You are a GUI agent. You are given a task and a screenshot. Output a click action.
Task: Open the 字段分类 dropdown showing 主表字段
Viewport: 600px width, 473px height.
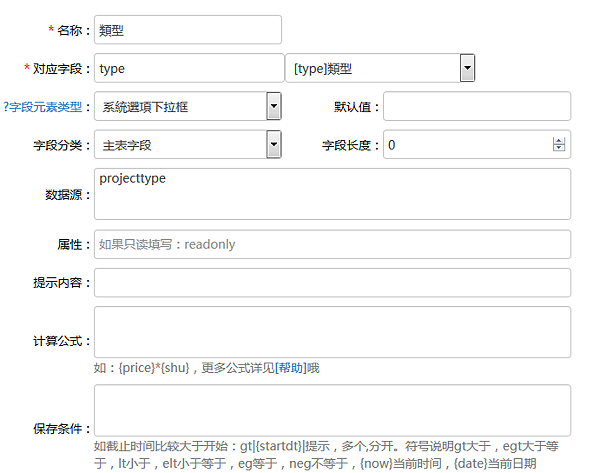[188, 145]
